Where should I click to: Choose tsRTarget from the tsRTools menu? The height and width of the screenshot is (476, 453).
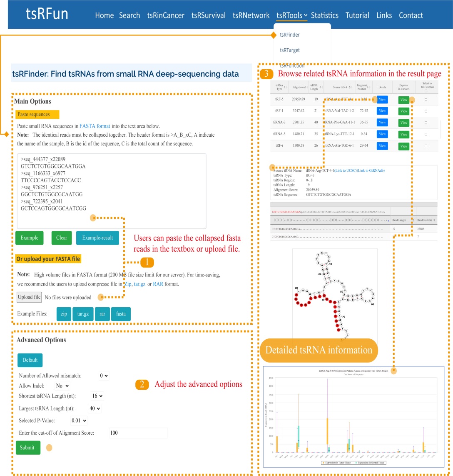coord(289,50)
